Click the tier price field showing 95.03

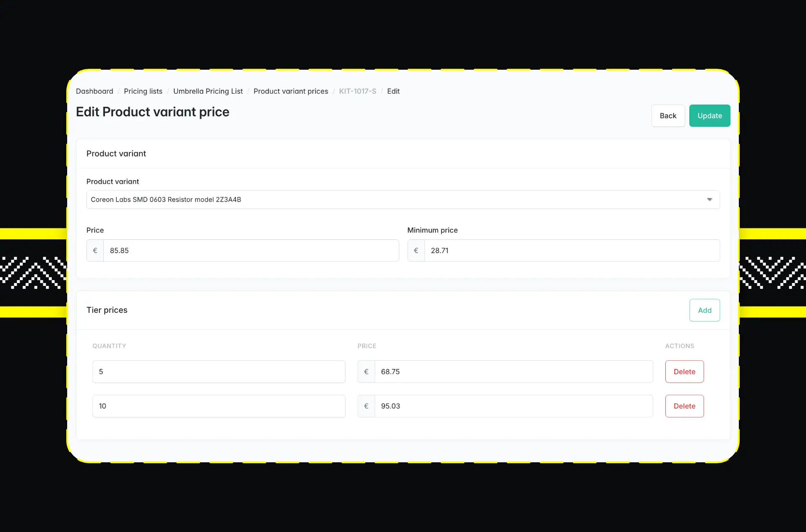tap(513, 406)
